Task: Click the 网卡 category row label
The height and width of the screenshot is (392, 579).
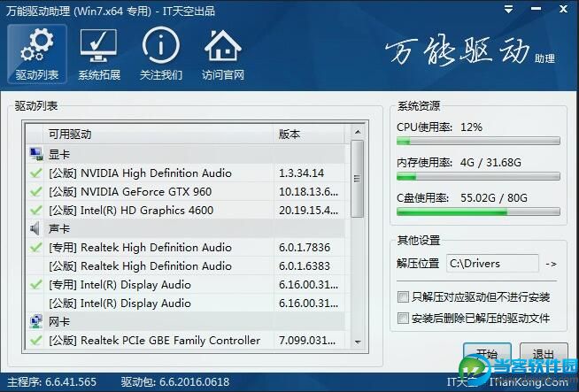Action: [x=59, y=321]
